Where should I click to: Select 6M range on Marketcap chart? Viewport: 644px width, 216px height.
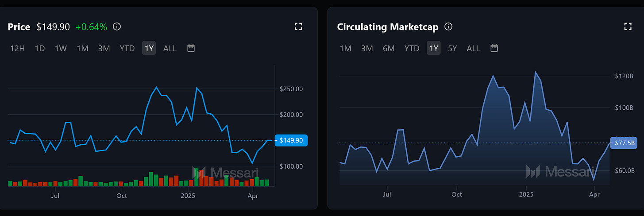tap(389, 48)
